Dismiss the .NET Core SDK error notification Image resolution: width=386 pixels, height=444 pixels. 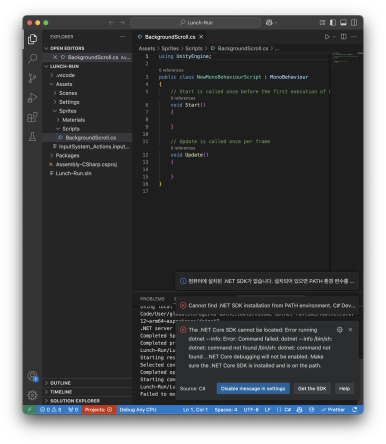click(350, 330)
